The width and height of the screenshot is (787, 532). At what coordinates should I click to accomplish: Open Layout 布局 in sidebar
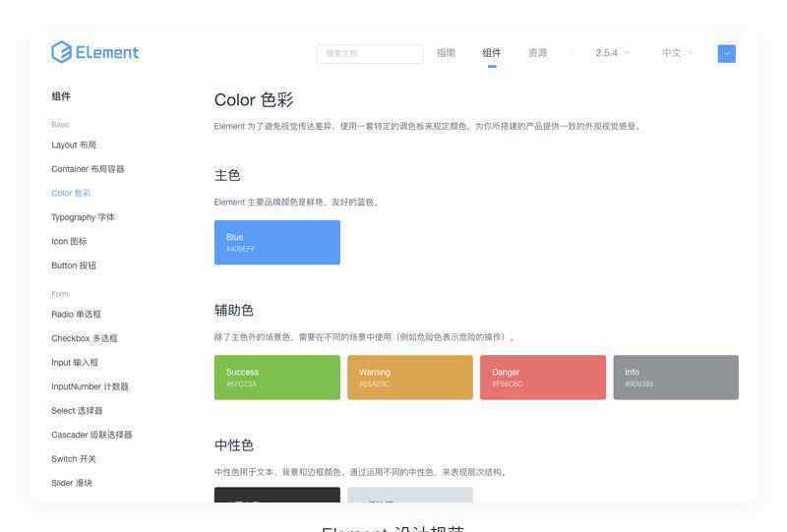74,145
